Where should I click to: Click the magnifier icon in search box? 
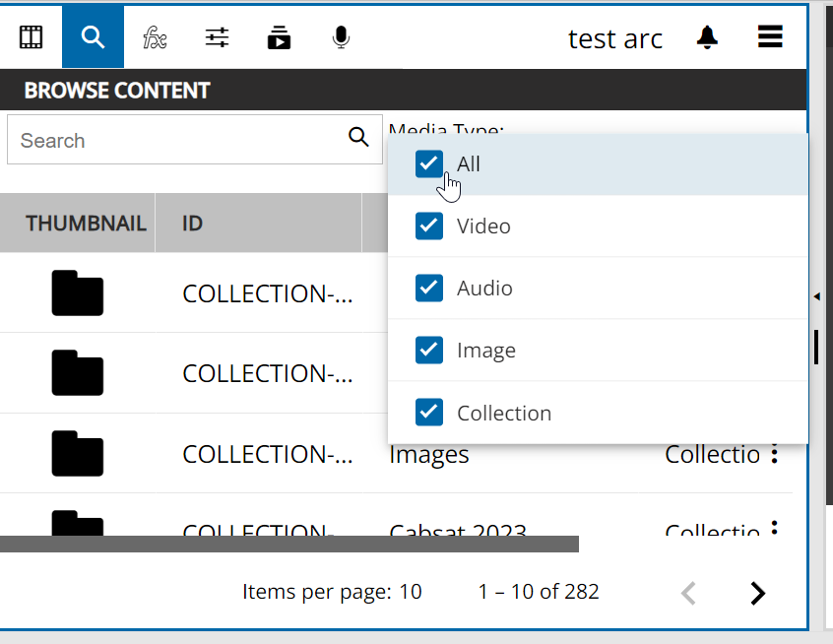coord(359,138)
